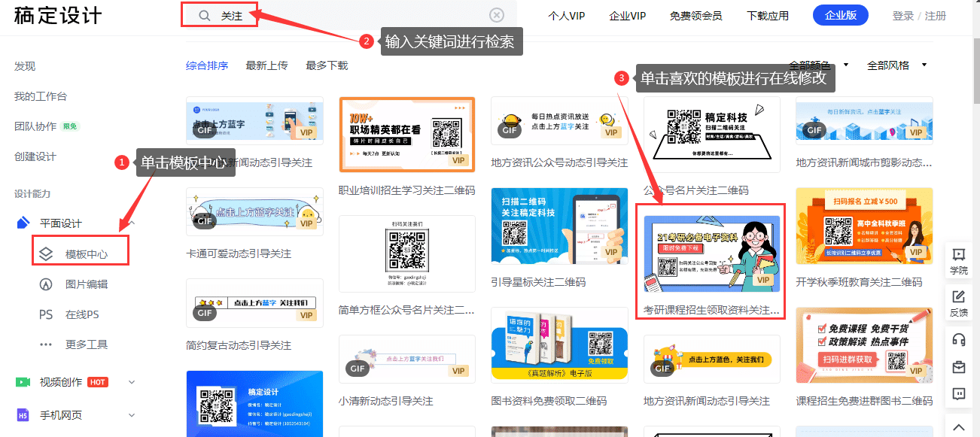Expand the 全部风格 dropdown
980x437 pixels.
tap(897, 65)
